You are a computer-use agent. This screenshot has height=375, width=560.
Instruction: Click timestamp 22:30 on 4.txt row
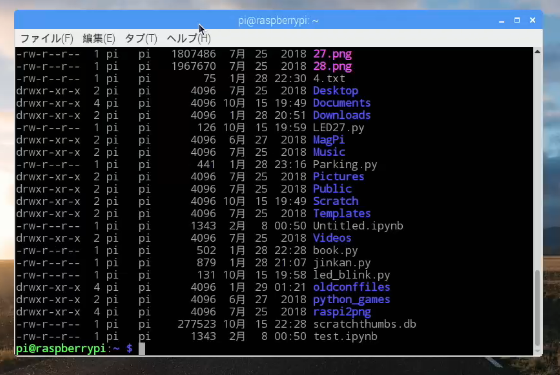[x=290, y=79]
